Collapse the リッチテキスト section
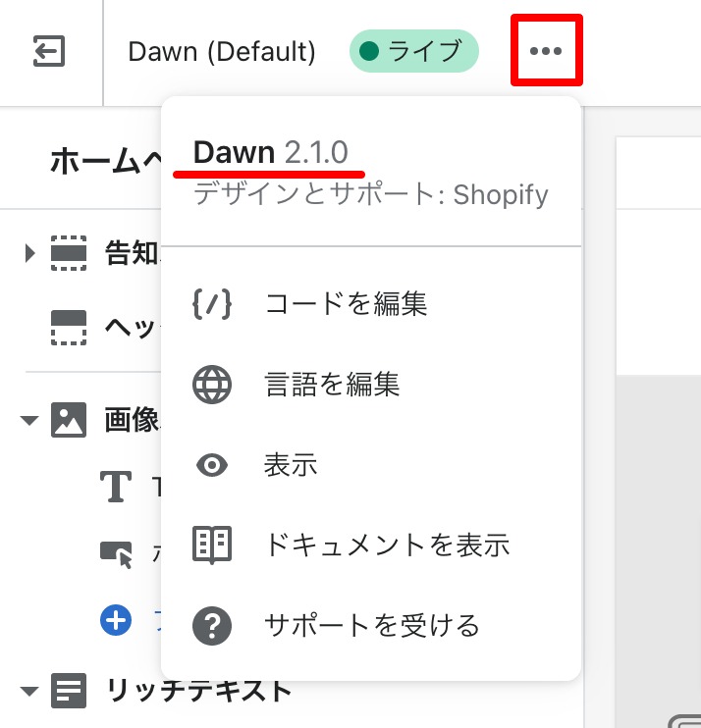The image size is (701, 728). [x=29, y=691]
